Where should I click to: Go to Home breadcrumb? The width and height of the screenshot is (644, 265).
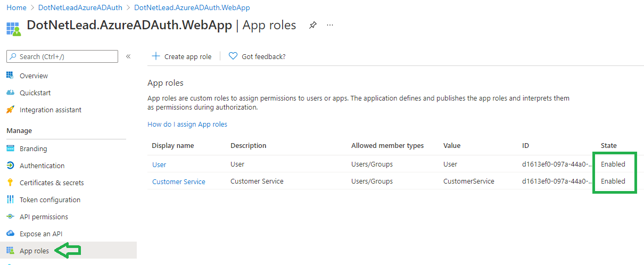tap(16, 7)
